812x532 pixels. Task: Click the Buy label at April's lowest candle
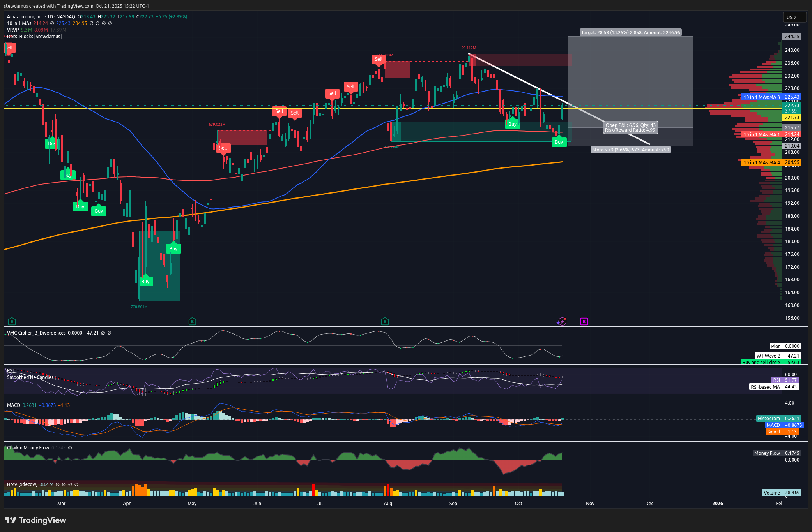[x=145, y=281]
